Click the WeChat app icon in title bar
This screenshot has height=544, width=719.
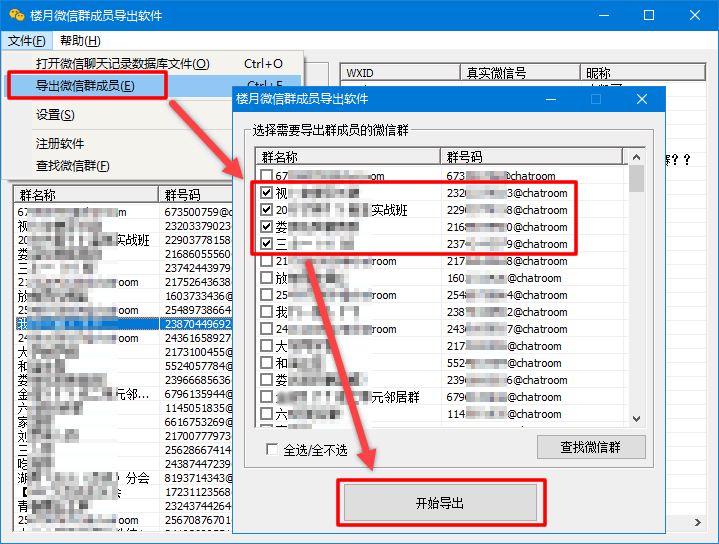tap(17, 15)
